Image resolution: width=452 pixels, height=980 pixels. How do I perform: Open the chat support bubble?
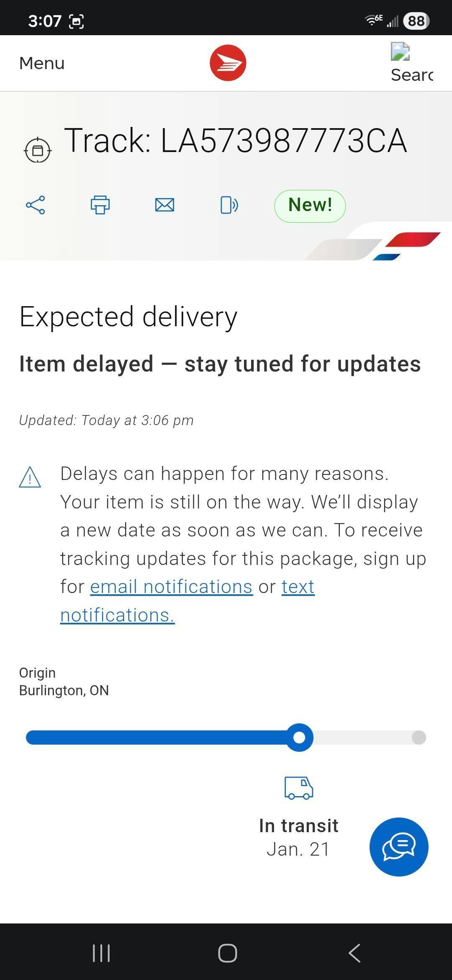click(398, 847)
